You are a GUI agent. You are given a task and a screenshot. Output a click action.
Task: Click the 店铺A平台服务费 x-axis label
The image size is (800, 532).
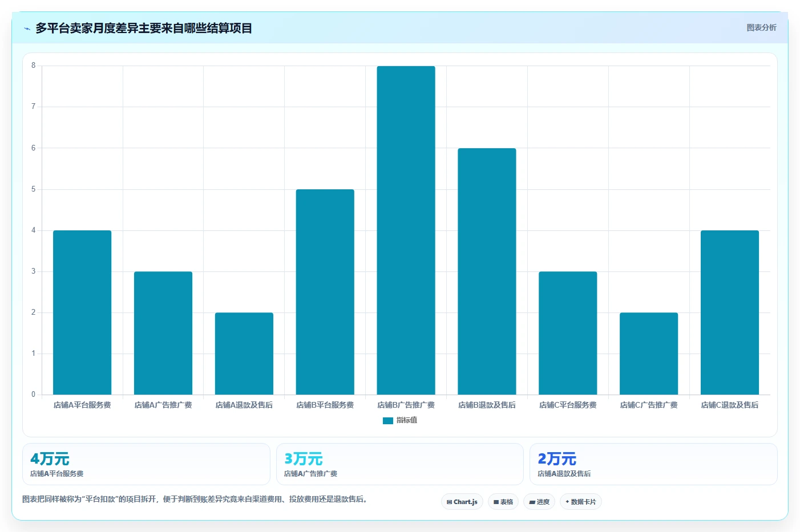click(x=82, y=405)
